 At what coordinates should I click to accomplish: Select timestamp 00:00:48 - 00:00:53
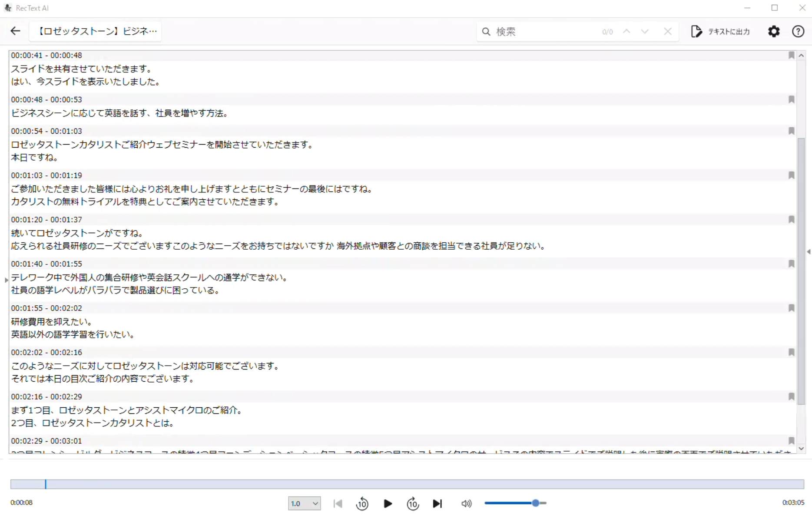[46, 99]
